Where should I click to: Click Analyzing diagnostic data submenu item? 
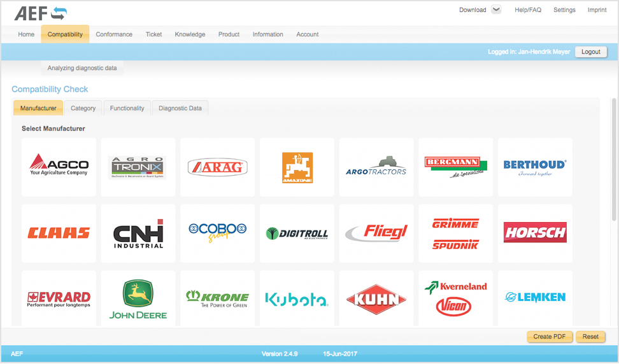click(82, 68)
